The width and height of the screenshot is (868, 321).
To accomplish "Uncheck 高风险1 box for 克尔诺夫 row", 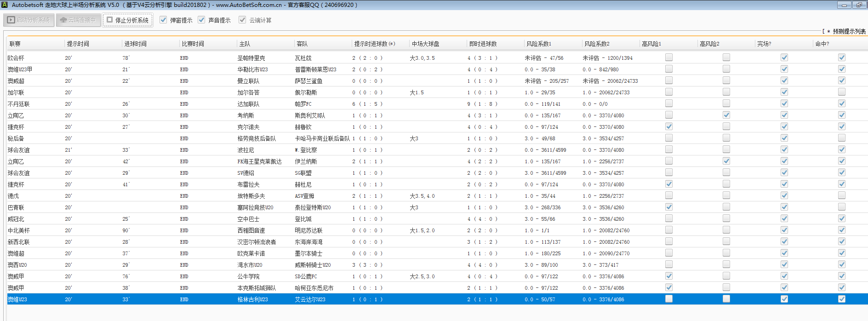I will coord(669,126).
